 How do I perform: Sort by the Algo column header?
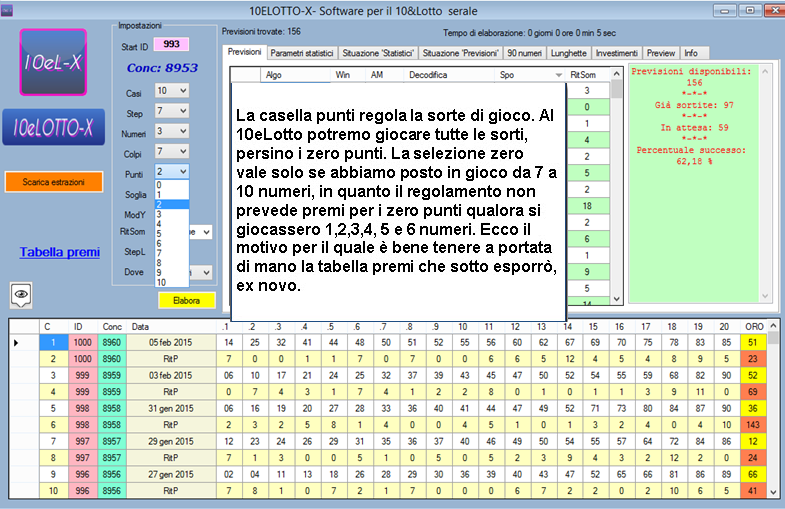coord(295,75)
